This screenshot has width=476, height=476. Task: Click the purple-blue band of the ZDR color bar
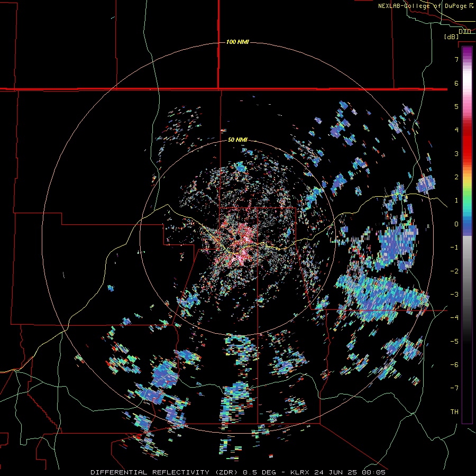pos(467,230)
